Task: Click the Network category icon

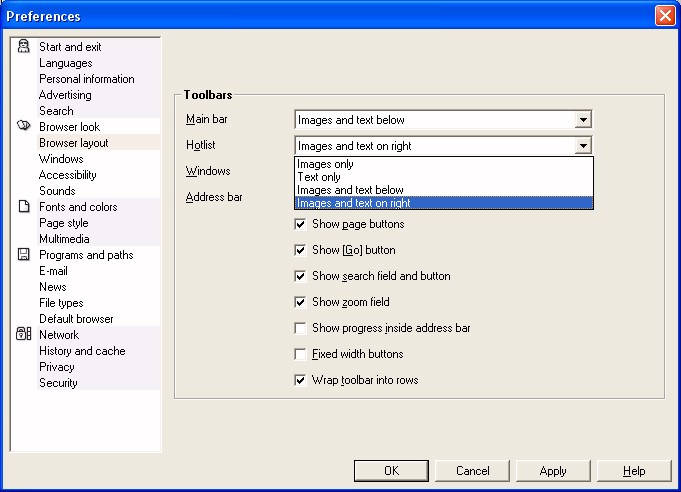Action: pyautogui.click(x=24, y=335)
